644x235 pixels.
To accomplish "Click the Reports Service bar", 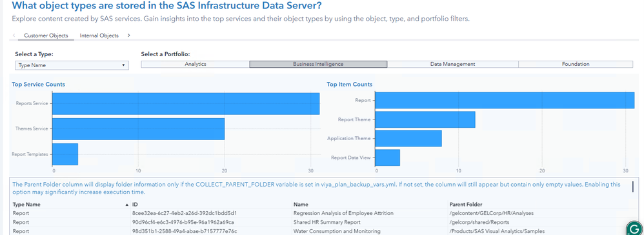I will (x=186, y=103).
